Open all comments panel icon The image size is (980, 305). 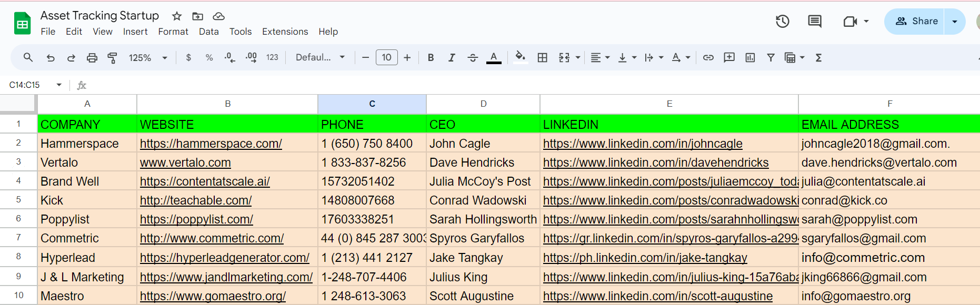coord(815,22)
